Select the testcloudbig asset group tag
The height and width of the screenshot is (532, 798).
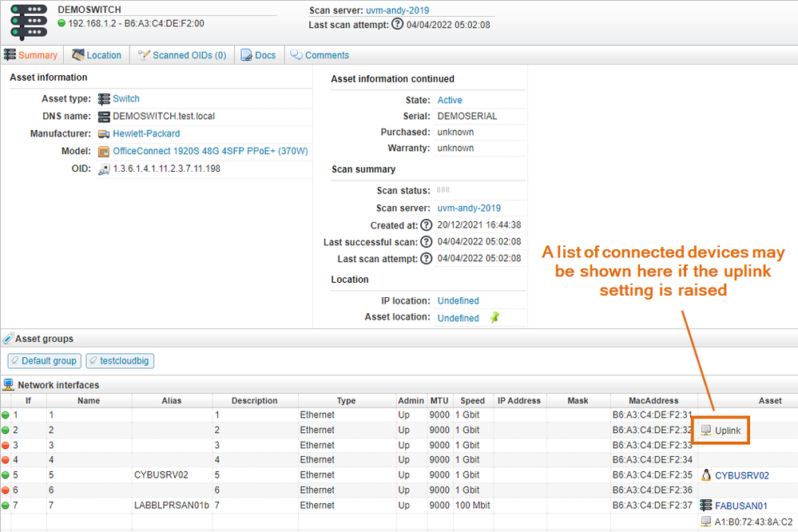point(120,361)
